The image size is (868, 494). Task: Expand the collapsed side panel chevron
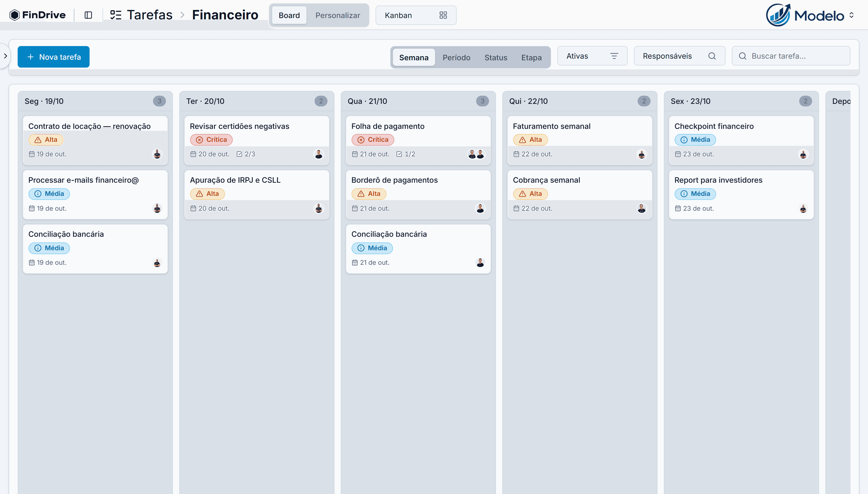click(x=5, y=56)
